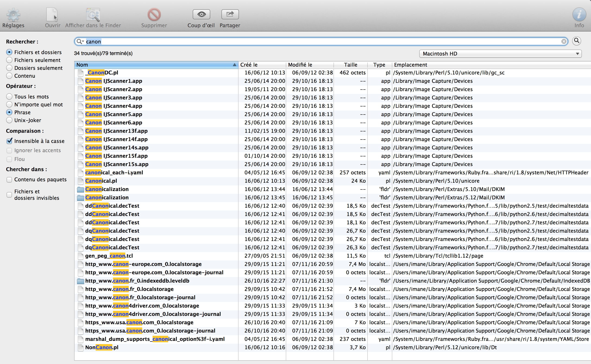Image resolution: width=591 pixels, height=364 pixels.
Task: Select the gen_peg_canon.tcl file row
Action: [x=109, y=256]
